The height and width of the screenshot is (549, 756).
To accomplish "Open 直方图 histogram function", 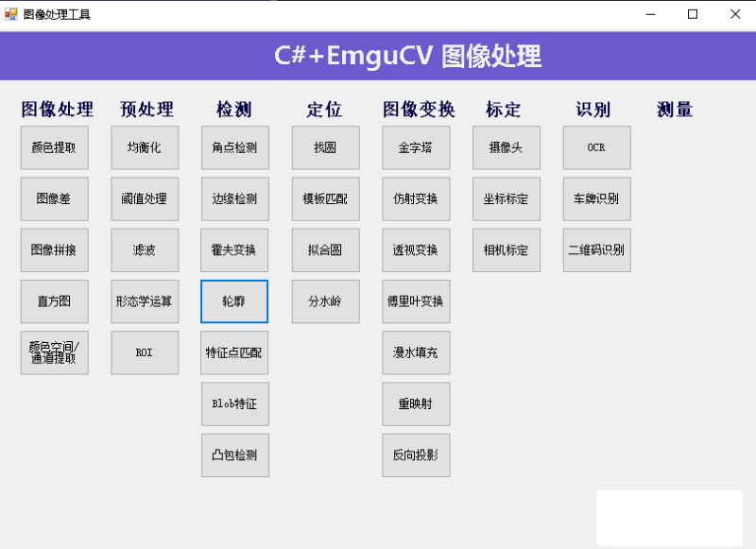I will [54, 301].
